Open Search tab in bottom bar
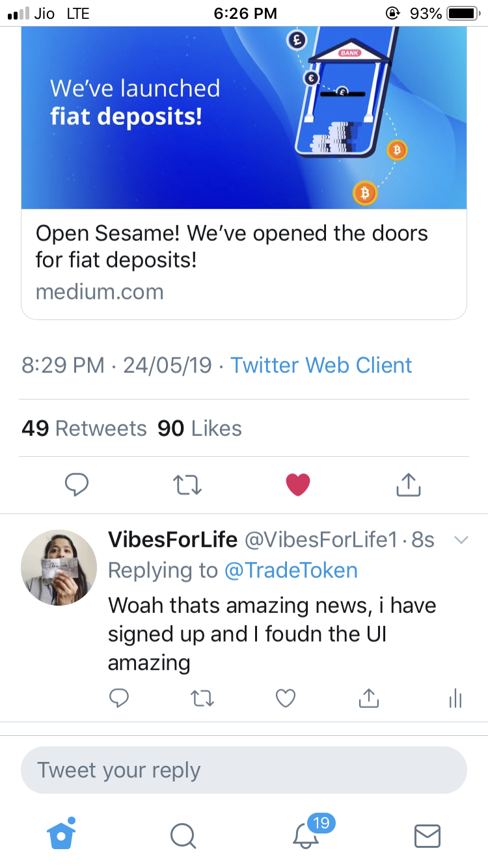Viewport: 488px width, 868px height. [183, 835]
